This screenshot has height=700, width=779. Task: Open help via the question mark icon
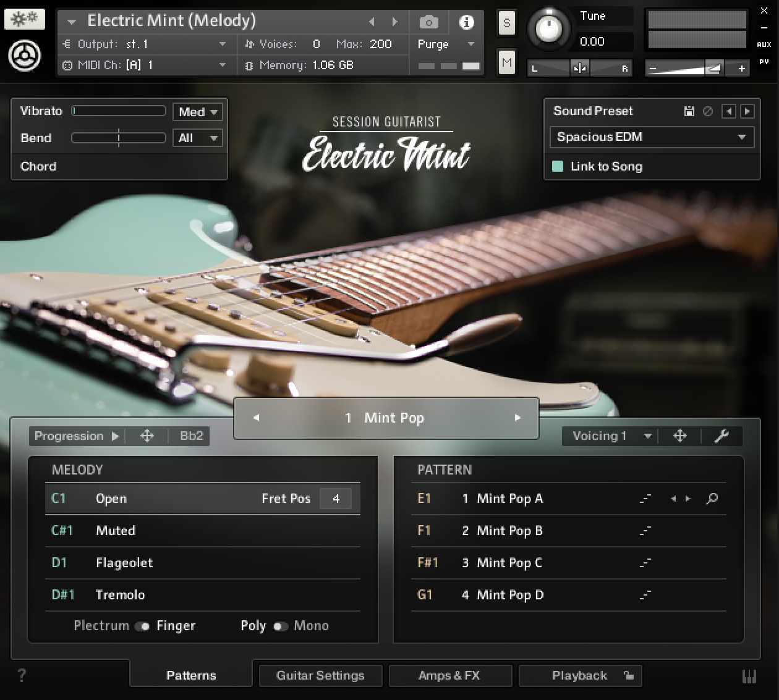click(22, 676)
